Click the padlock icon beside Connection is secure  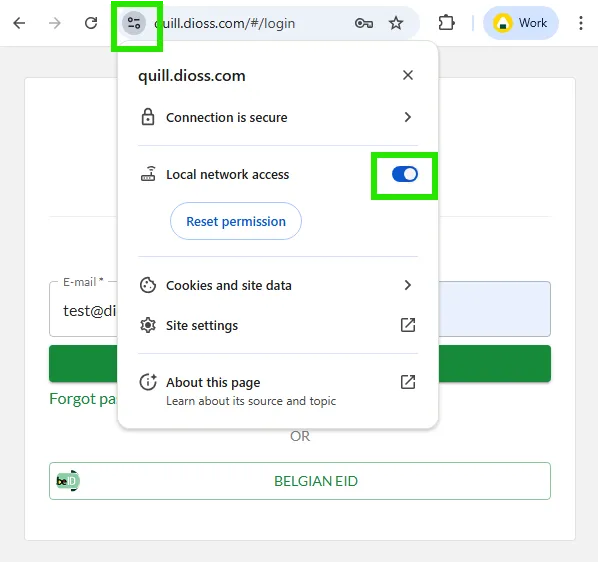coord(148,117)
